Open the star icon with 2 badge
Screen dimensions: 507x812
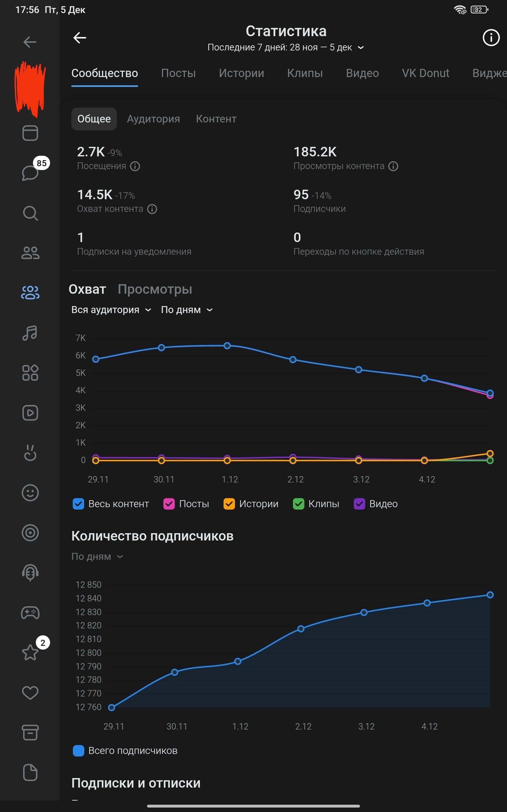(x=30, y=652)
